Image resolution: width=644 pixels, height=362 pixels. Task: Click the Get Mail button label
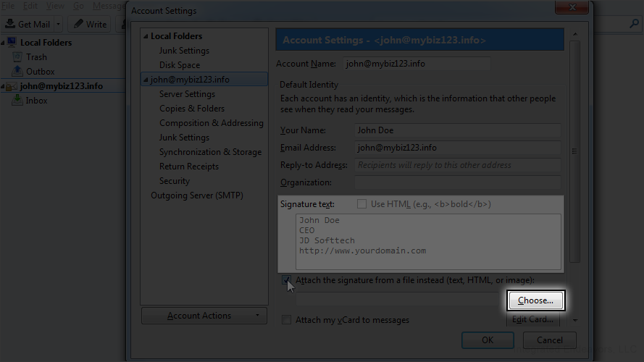(x=34, y=24)
